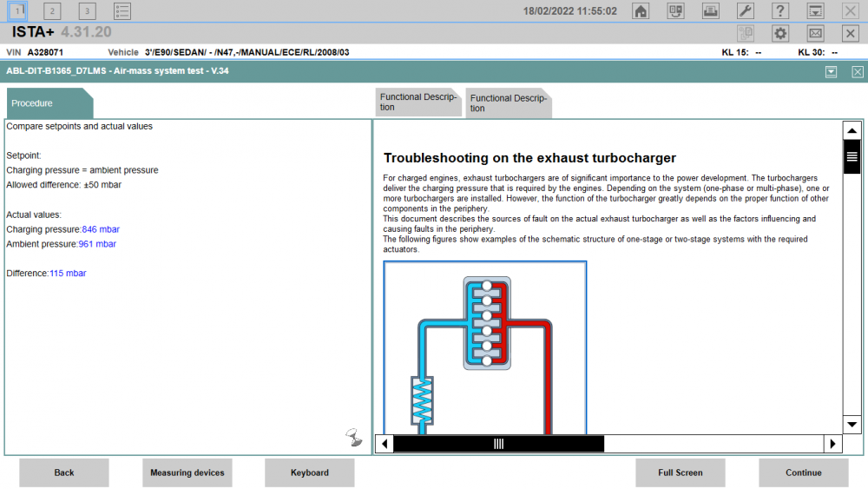Click the vertical scrollbar up arrow
This screenshot has width=868, height=489.
coord(852,130)
